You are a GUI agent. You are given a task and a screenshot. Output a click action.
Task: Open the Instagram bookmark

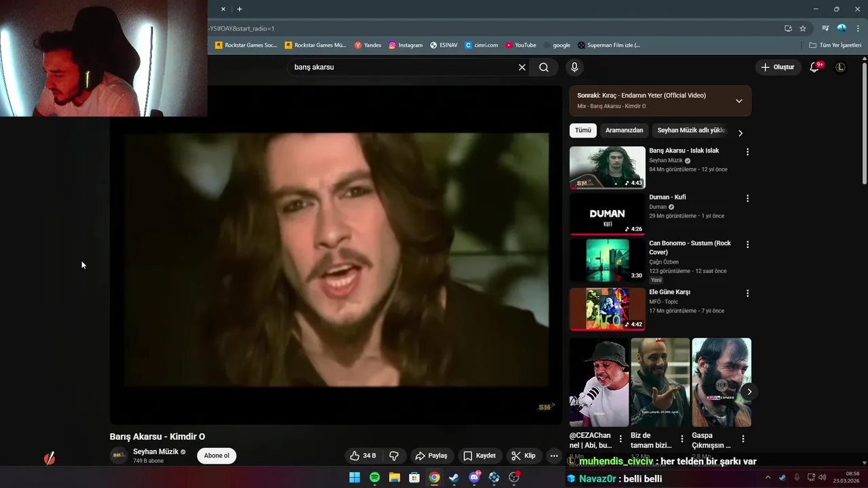click(406, 45)
